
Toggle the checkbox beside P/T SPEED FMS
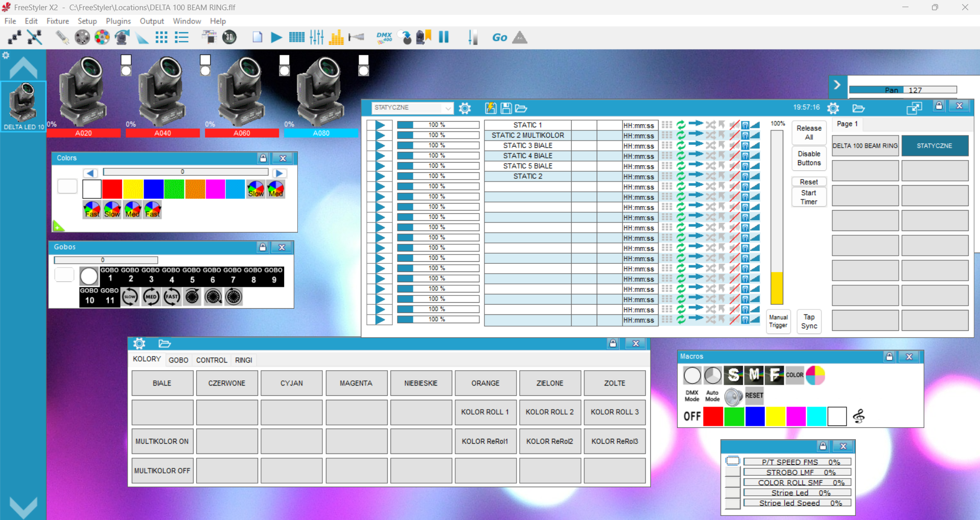(733, 461)
